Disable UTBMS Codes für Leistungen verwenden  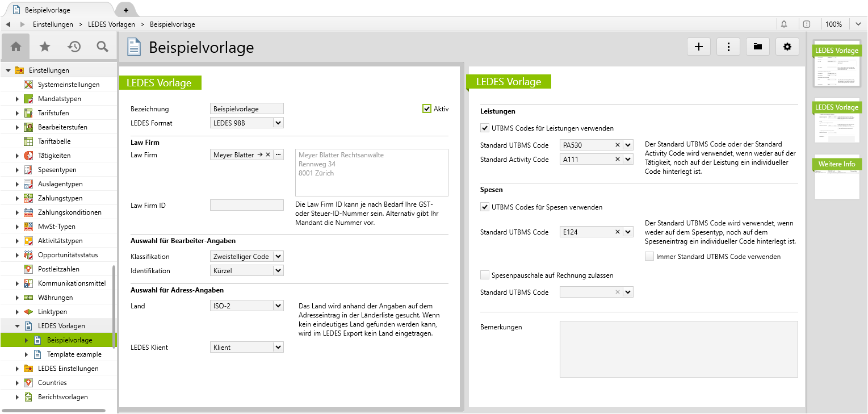(x=485, y=128)
